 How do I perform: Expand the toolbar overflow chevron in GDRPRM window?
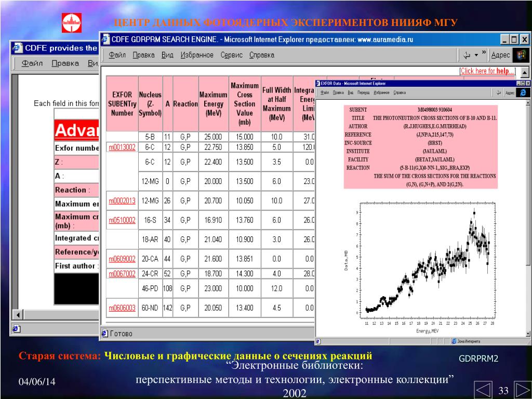tap(484, 52)
